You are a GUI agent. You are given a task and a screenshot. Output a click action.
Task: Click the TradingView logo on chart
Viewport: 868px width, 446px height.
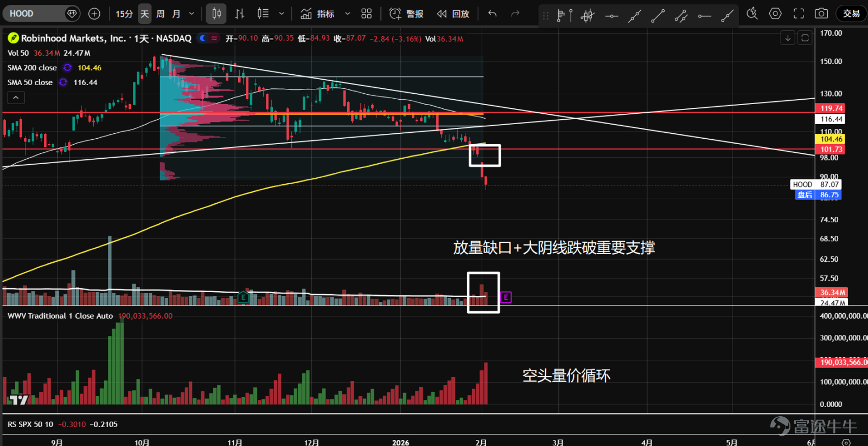(18, 400)
